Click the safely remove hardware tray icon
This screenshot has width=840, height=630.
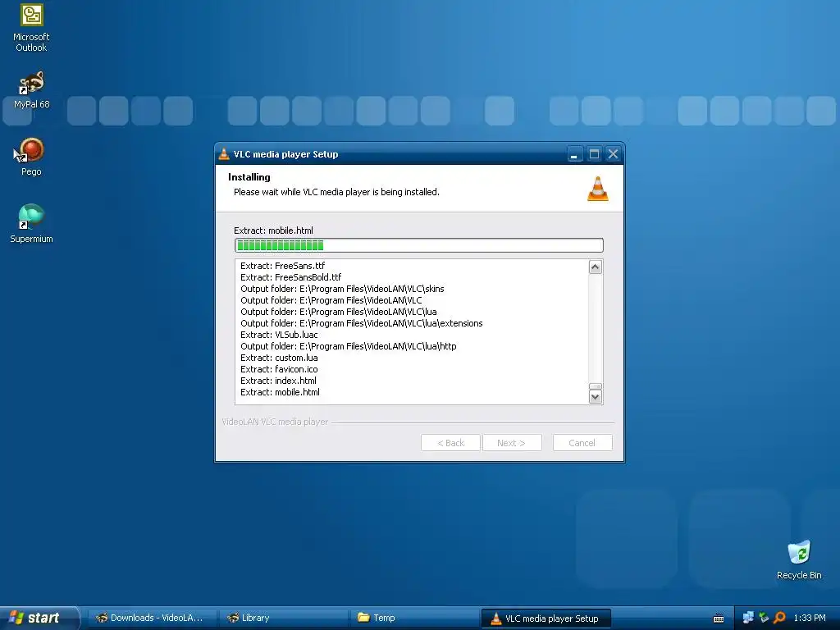pos(764,618)
